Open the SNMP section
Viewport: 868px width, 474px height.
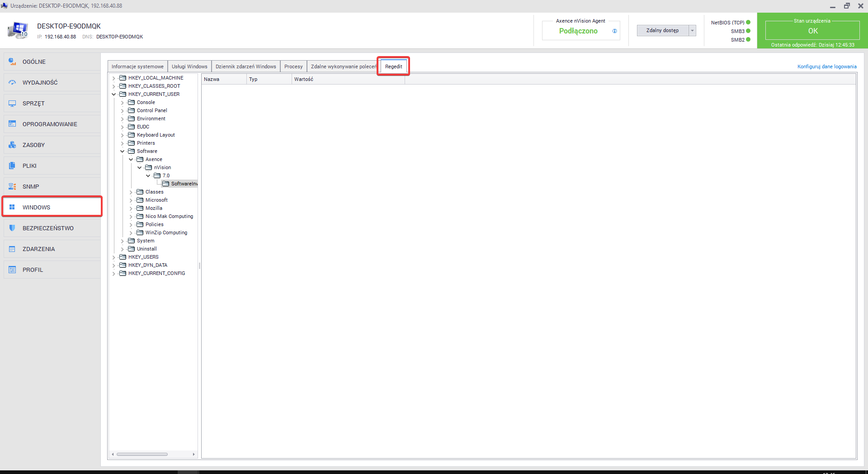tap(52, 187)
